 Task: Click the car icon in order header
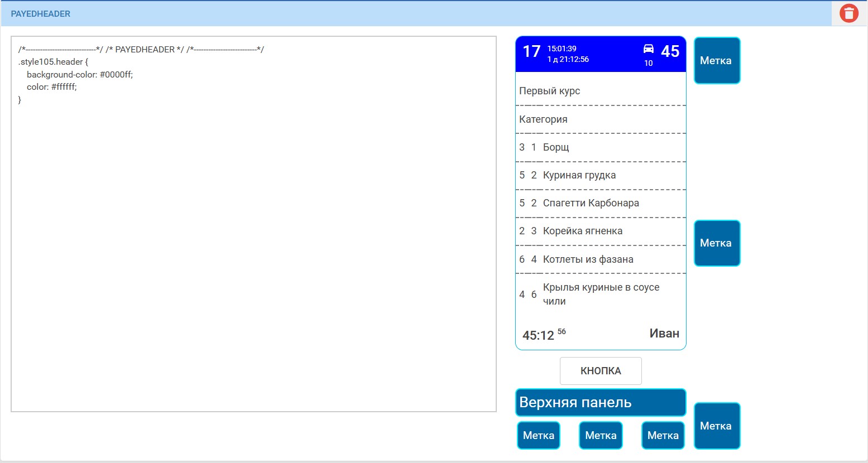click(648, 49)
